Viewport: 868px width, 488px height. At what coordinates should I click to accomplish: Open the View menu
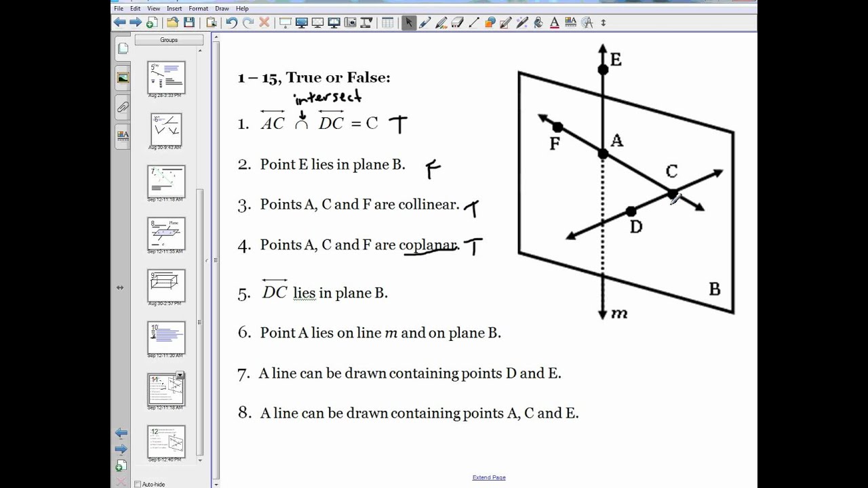coord(155,9)
